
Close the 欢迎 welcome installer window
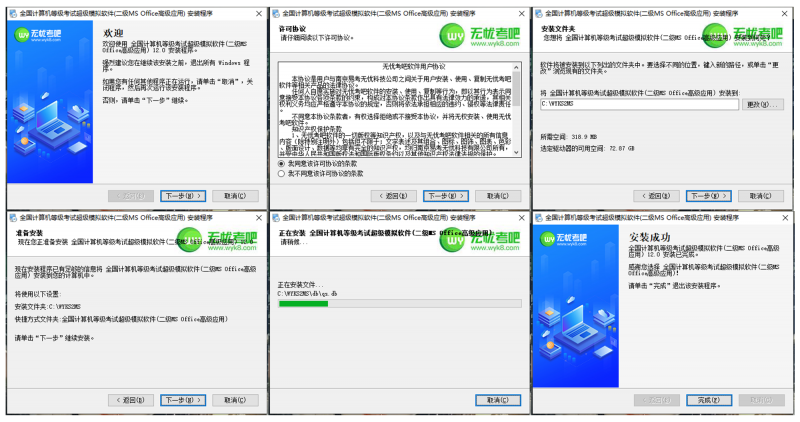click(259, 14)
